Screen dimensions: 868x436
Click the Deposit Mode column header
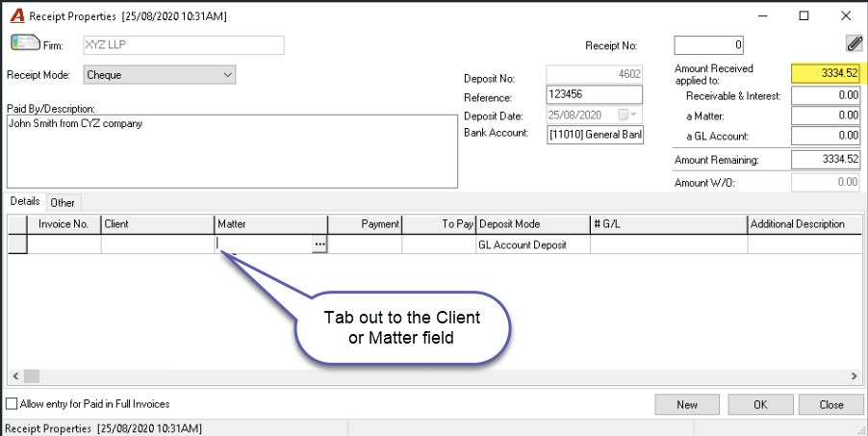[533, 224]
